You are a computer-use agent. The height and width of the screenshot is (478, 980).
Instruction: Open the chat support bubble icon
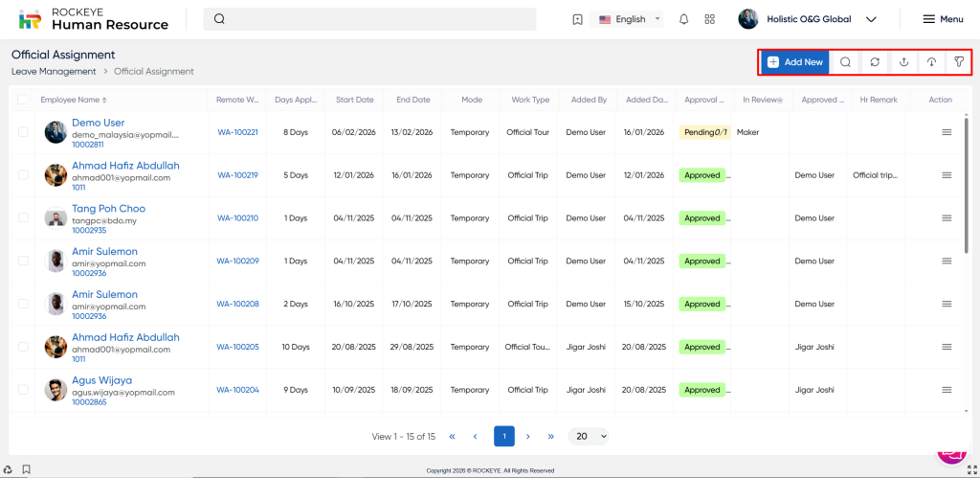point(950,449)
